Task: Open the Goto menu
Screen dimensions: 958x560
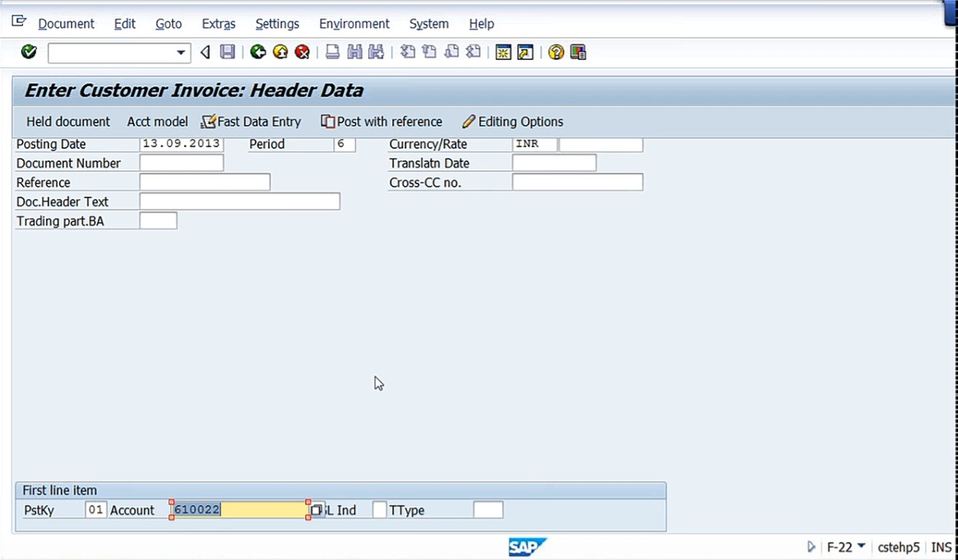Action: coord(169,24)
